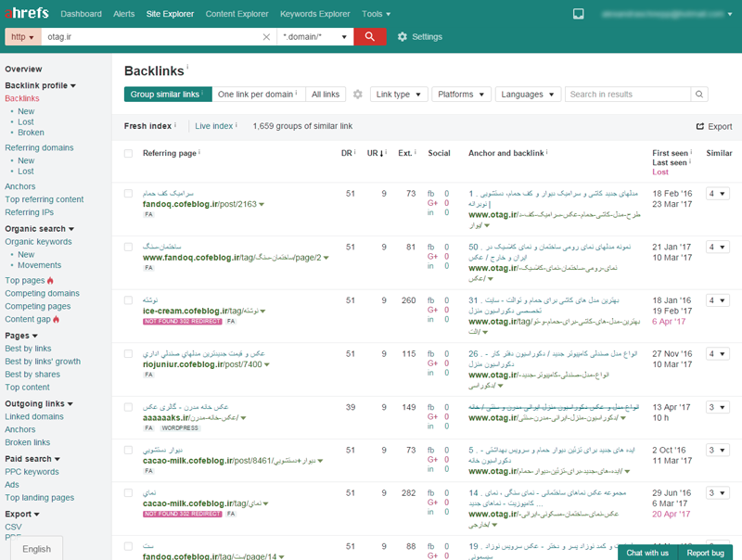This screenshot has width=742, height=560.
Task: Switch to Live index
Action: click(214, 126)
